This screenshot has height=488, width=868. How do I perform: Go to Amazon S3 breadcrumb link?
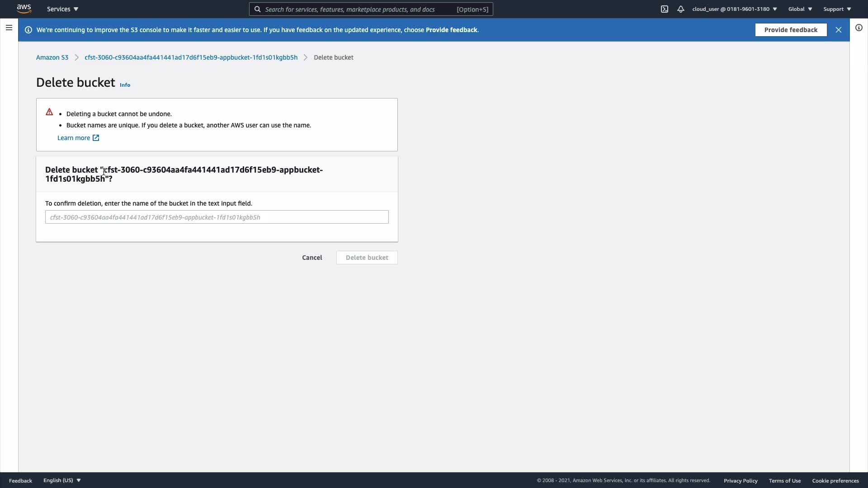(52, 57)
